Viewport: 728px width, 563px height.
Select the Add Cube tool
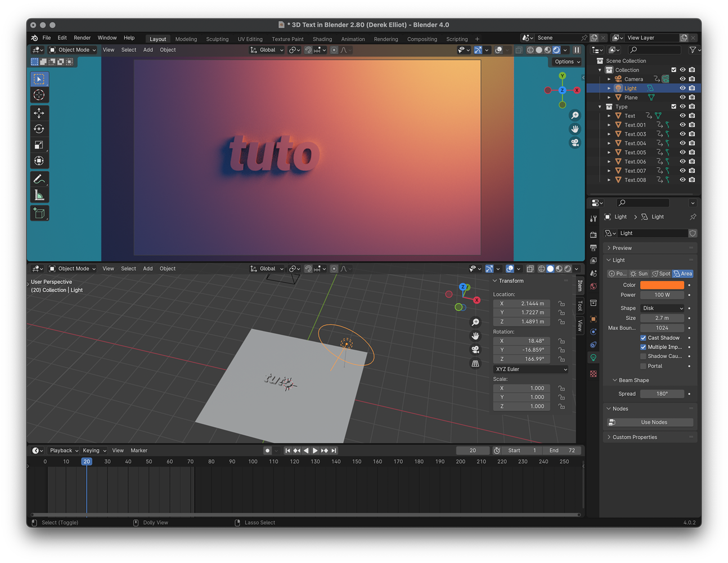pyautogui.click(x=39, y=213)
